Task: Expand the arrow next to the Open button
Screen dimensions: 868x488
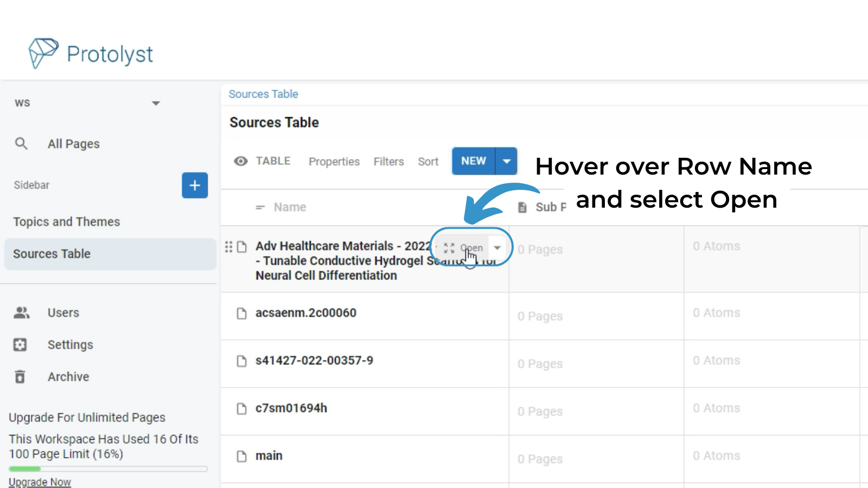Action: click(x=497, y=248)
